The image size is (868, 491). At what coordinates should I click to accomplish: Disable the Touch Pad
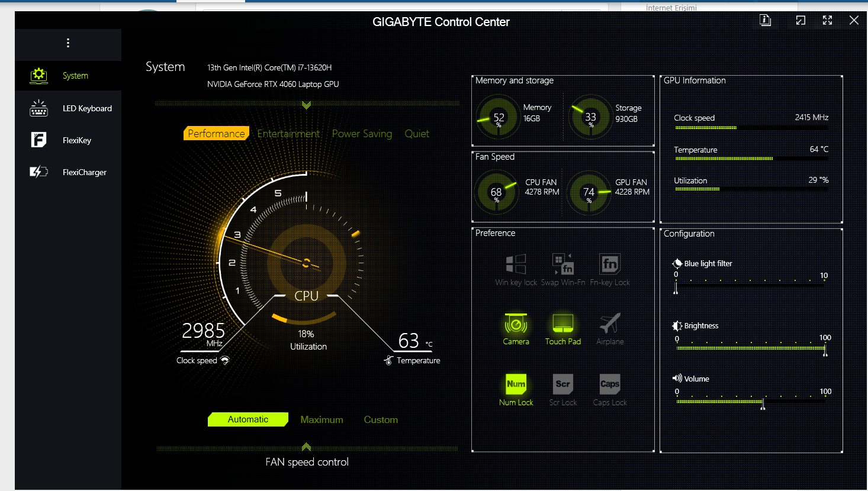(563, 329)
